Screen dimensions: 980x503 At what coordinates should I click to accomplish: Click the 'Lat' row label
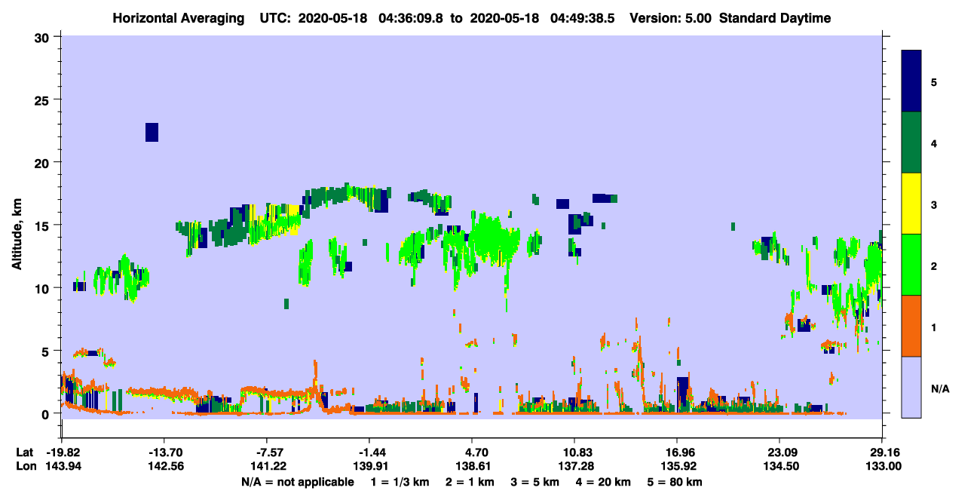point(24,452)
